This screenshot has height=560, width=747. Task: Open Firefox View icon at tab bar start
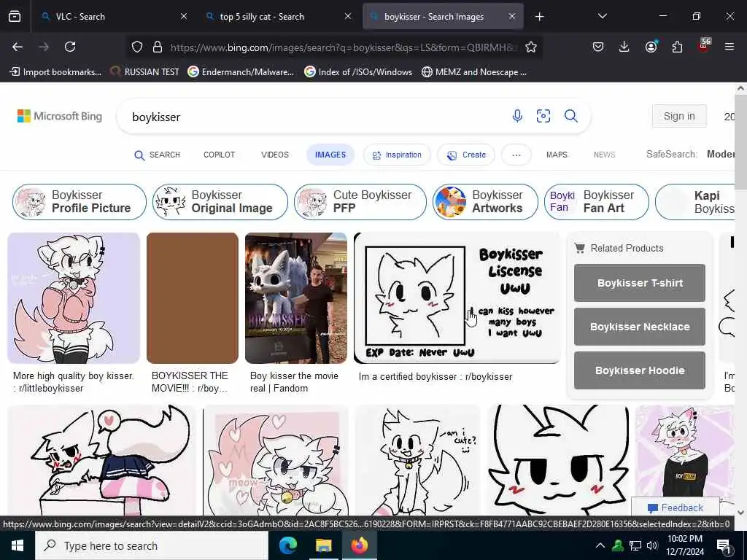coord(15,17)
